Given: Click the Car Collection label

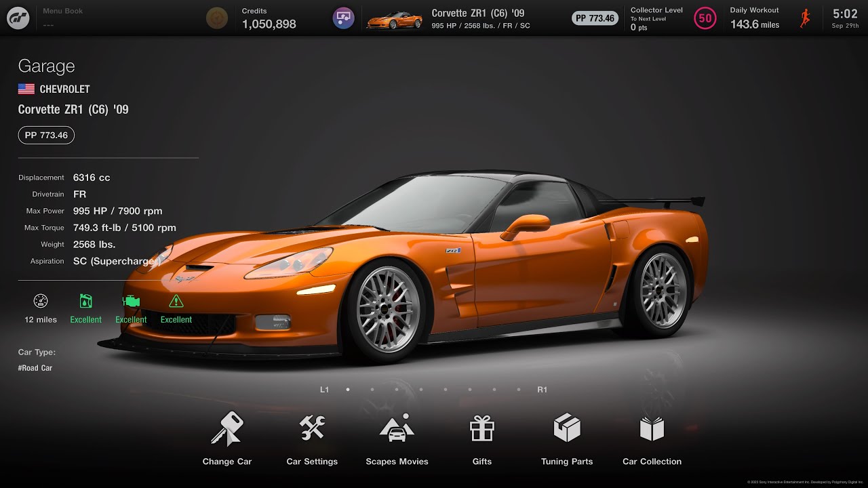Looking at the screenshot, I should coord(652,462).
